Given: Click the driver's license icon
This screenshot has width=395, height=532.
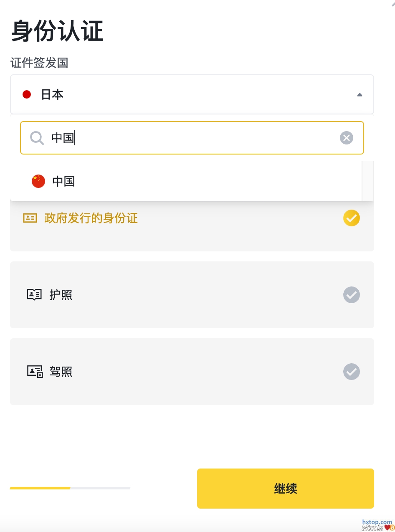Looking at the screenshot, I should tap(35, 372).
